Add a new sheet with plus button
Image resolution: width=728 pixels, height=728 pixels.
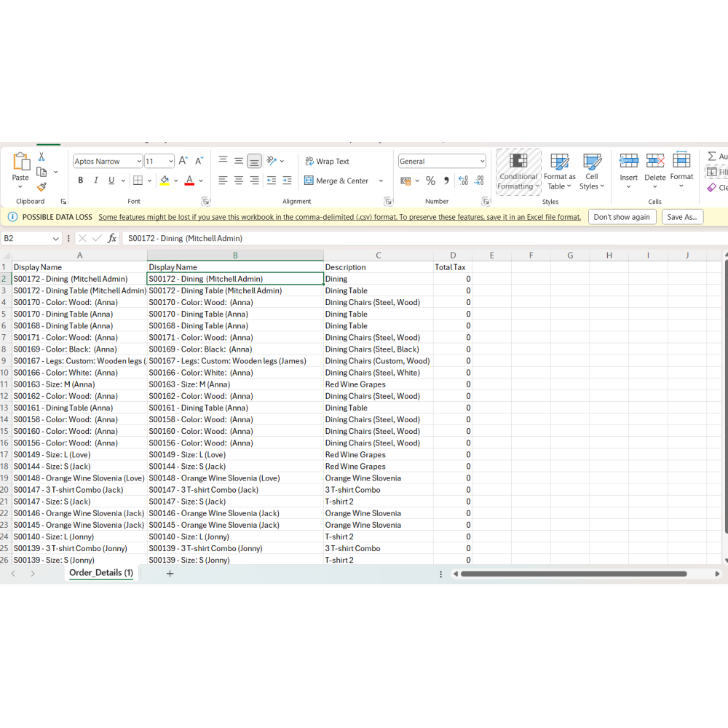pos(170,574)
